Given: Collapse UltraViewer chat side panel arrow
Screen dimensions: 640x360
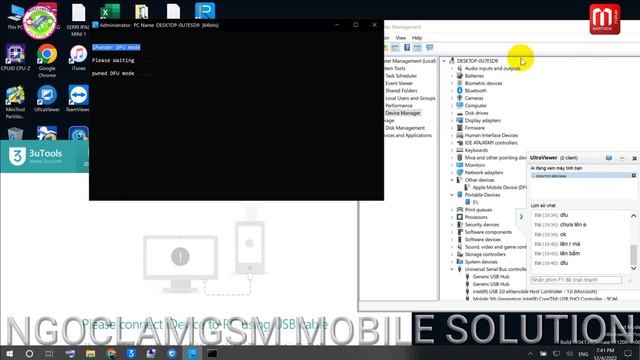Looking at the screenshot, I should pyautogui.click(x=521, y=217).
